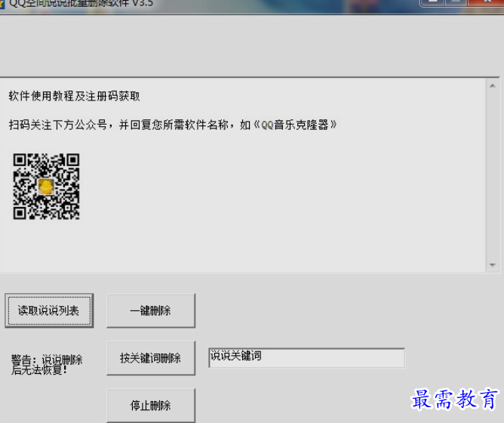Click the app icon in title bar
The image size is (504, 423).
[2, 4]
